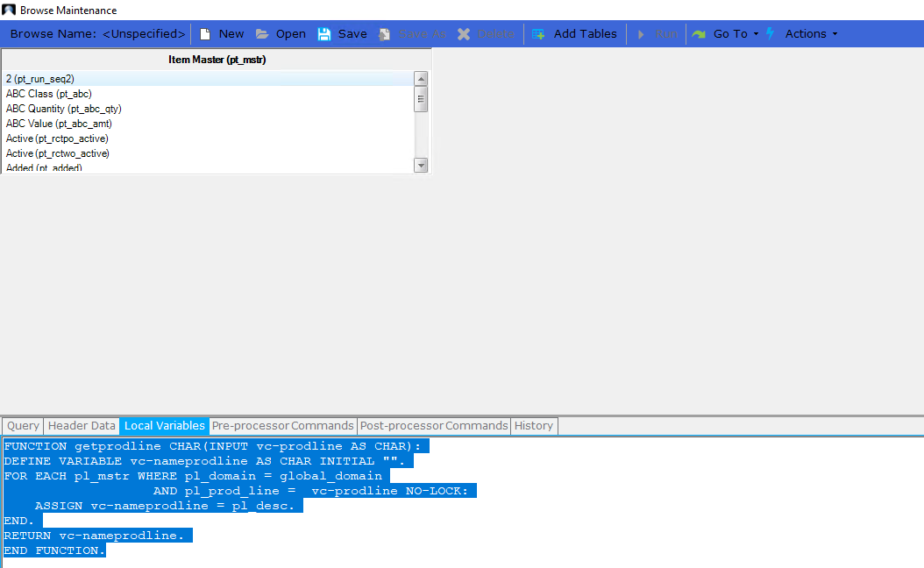Select Active (pt_rctpo_active) field
The width and height of the screenshot is (924, 568).
point(56,138)
